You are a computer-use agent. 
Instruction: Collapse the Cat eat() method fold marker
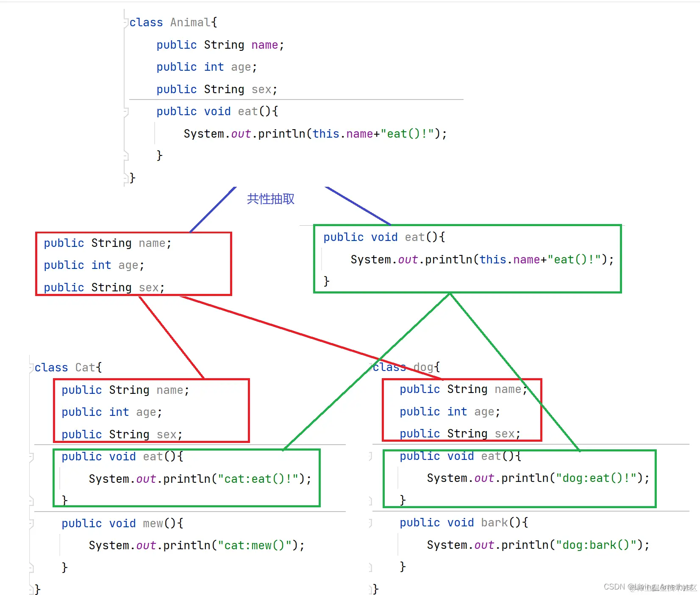[x=31, y=457]
